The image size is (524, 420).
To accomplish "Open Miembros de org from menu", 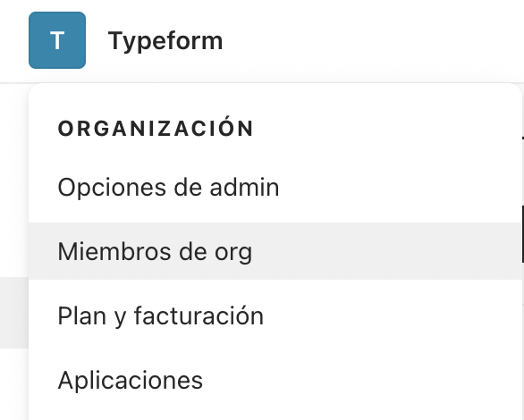I will pyautogui.click(x=275, y=251).
